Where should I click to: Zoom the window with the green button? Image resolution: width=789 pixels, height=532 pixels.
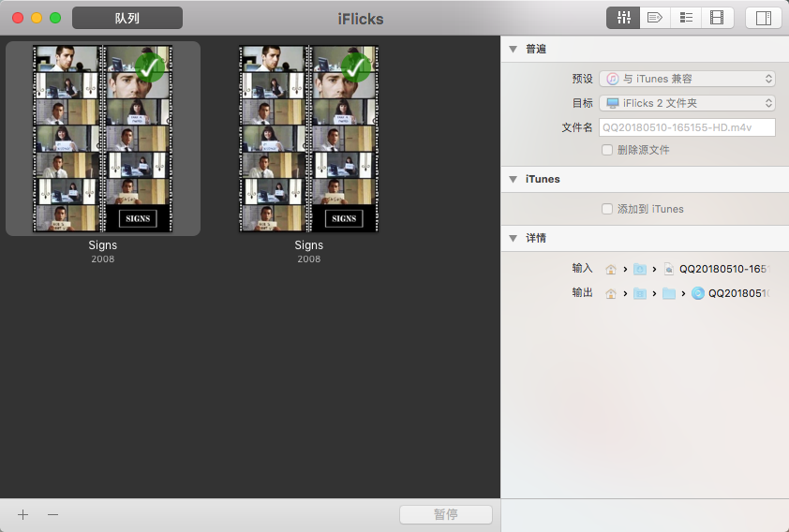tap(55, 18)
